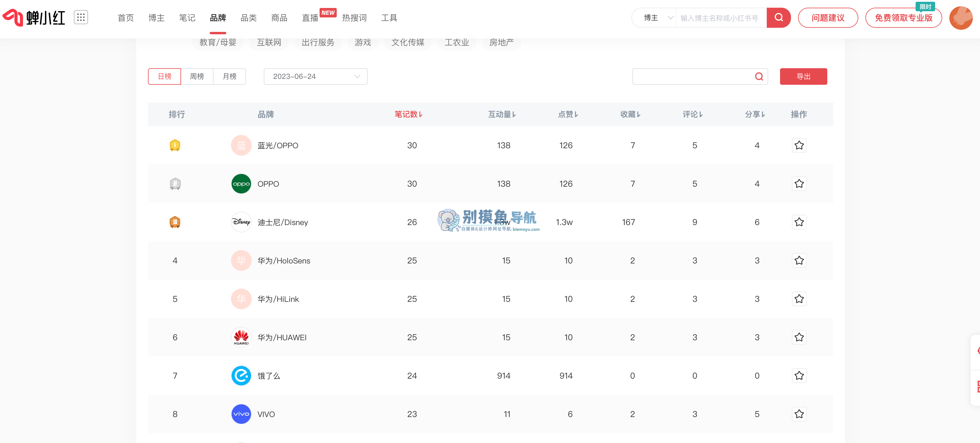Expand the 博主 search type dropdown
The width and height of the screenshot is (980, 443).
point(657,18)
